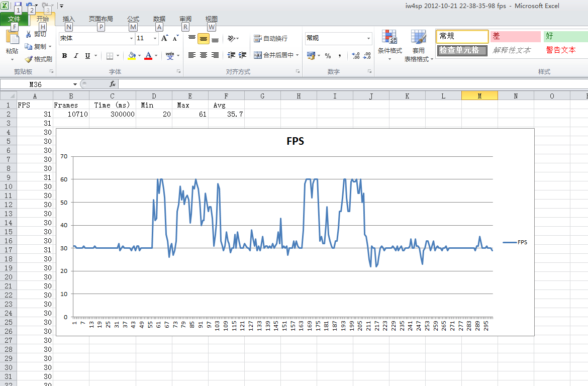Toggle Underline formatting
The image size is (588, 386).
pyautogui.click(x=87, y=55)
